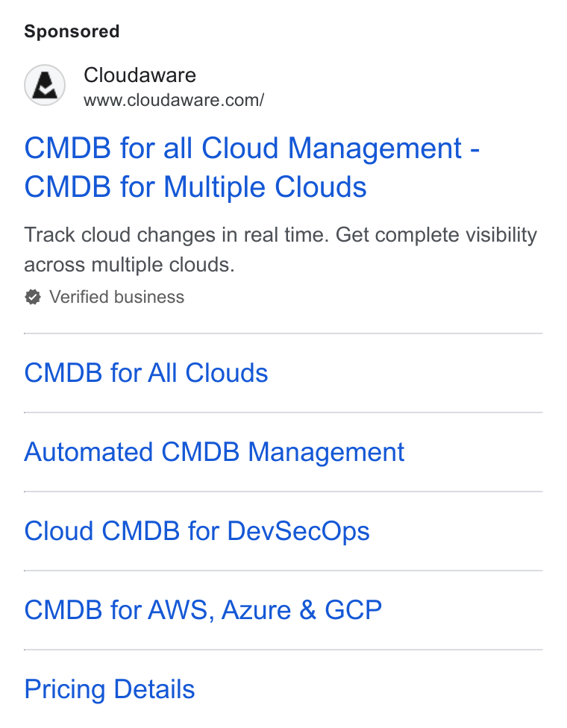Click the Cloudaware mountain logo icon
567x728 pixels.
[45, 85]
